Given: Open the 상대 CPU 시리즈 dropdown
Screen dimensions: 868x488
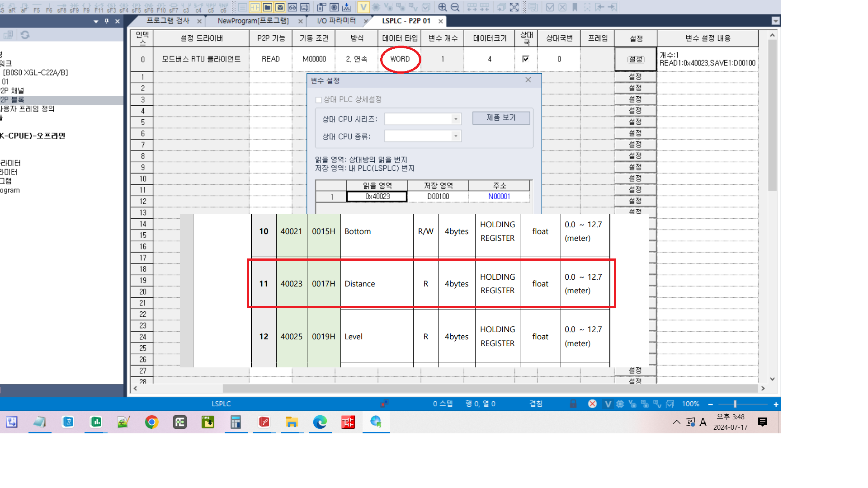Looking at the screenshot, I should [x=455, y=119].
